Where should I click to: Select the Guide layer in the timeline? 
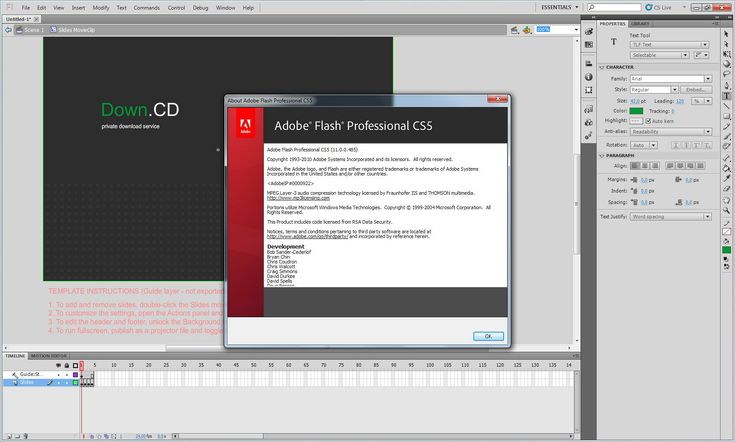click(x=30, y=374)
